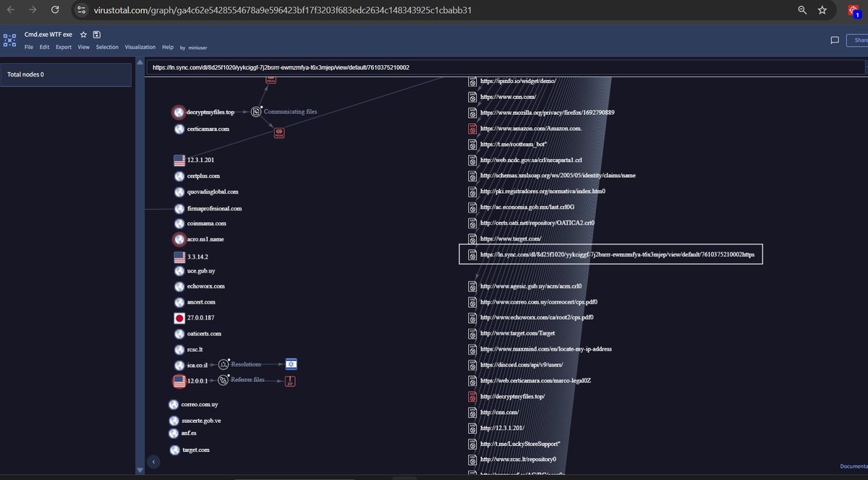Open the comments icon at top right
The image size is (868, 480).
(834, 40)
